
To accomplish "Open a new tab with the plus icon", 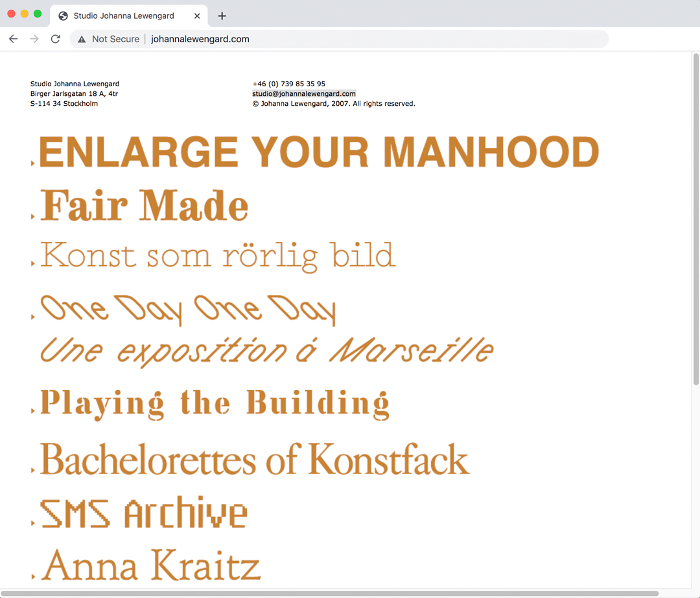I will [x=222, y=16].
